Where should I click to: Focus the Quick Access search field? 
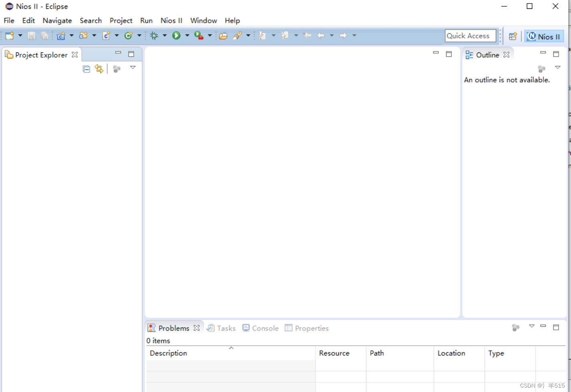coord(470,36)
